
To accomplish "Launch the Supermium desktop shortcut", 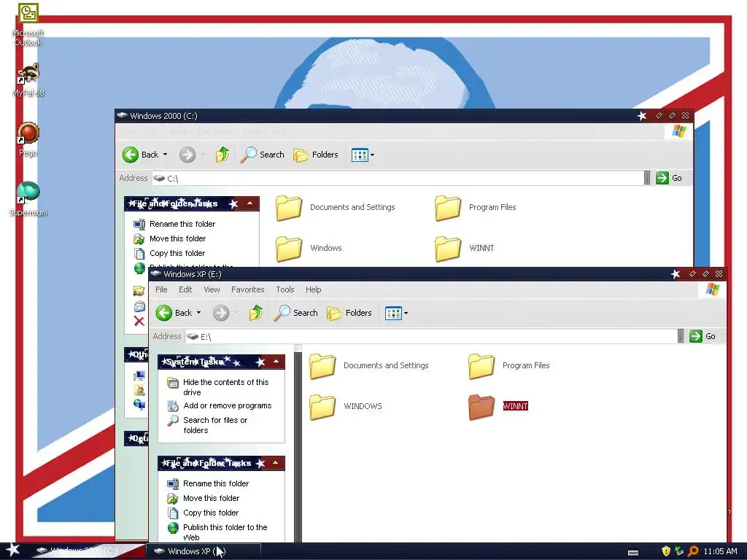I will (x=28, y=199).
